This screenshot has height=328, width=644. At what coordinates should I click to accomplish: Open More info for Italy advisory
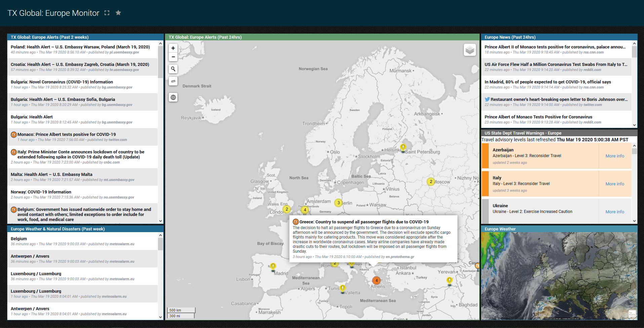click(x=614, y=184)
